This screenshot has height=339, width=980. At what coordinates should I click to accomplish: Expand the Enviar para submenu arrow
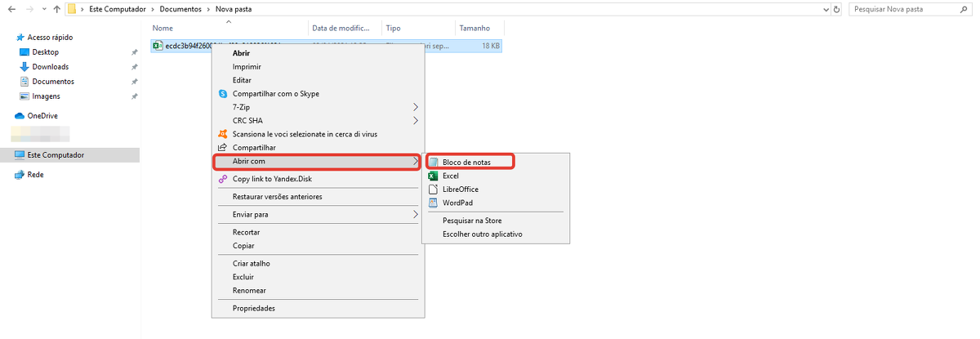point(415,215)
